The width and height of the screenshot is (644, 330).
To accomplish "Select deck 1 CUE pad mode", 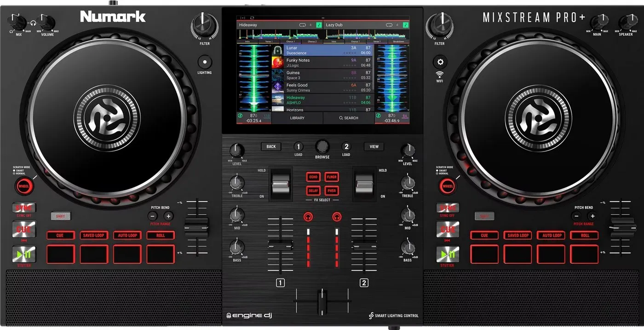I will click(60, 235).
